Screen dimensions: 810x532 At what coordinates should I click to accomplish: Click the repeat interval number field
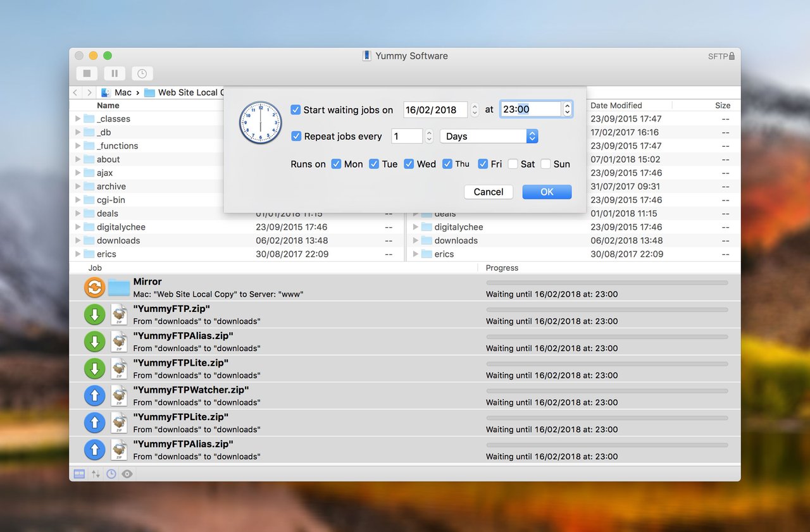click(406, 136)
